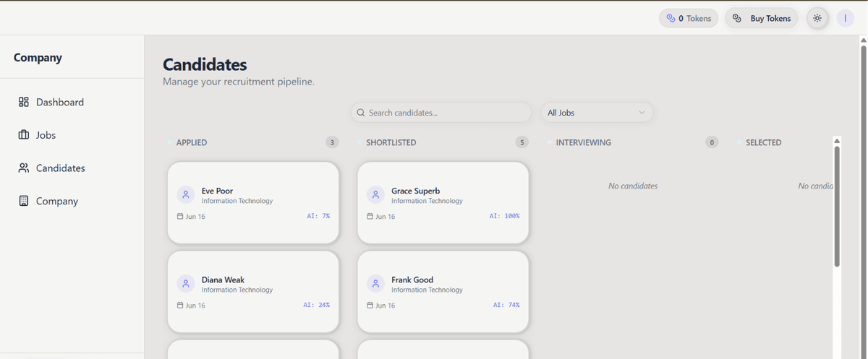The width and height of the screenshot is (868, 359).
Task: Click the Applied count badge showing 3
Action: click(x=332, y=143)
